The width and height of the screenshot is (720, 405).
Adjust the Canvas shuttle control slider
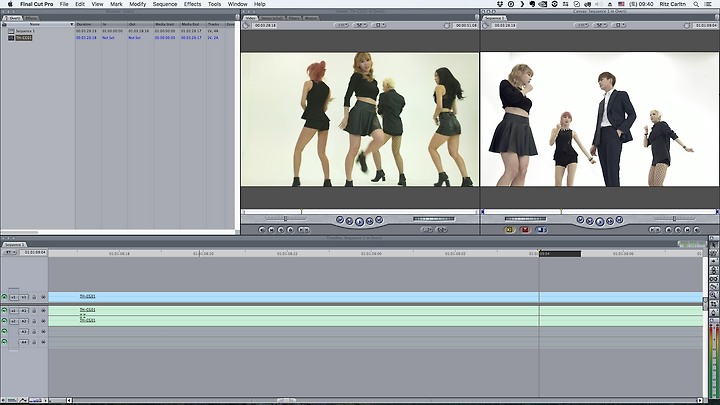(674, 219)
